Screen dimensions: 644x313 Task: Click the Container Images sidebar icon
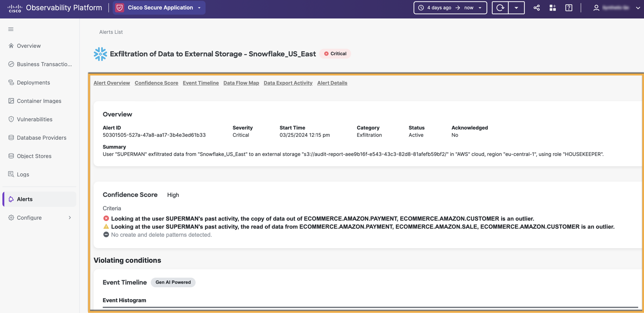[x=11, y=101]
